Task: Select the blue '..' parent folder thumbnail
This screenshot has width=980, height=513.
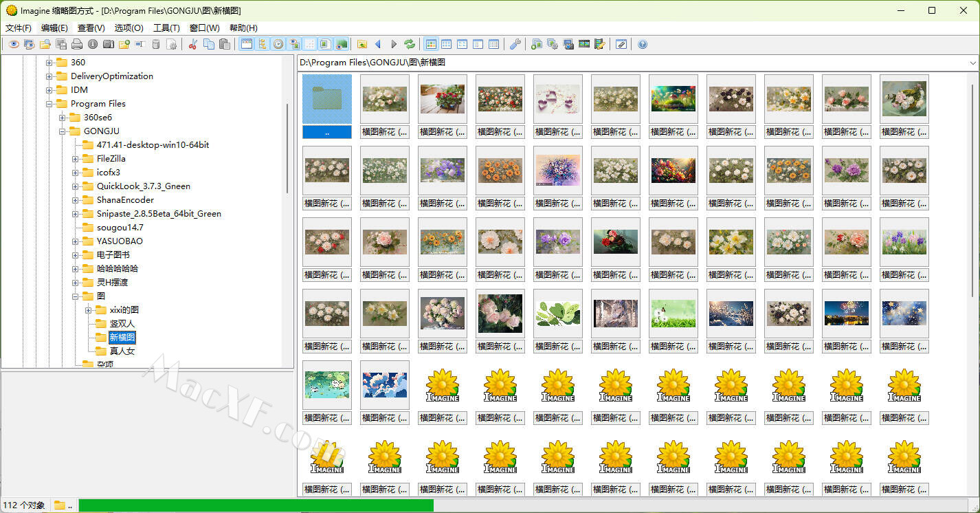Action: point(327,107)
